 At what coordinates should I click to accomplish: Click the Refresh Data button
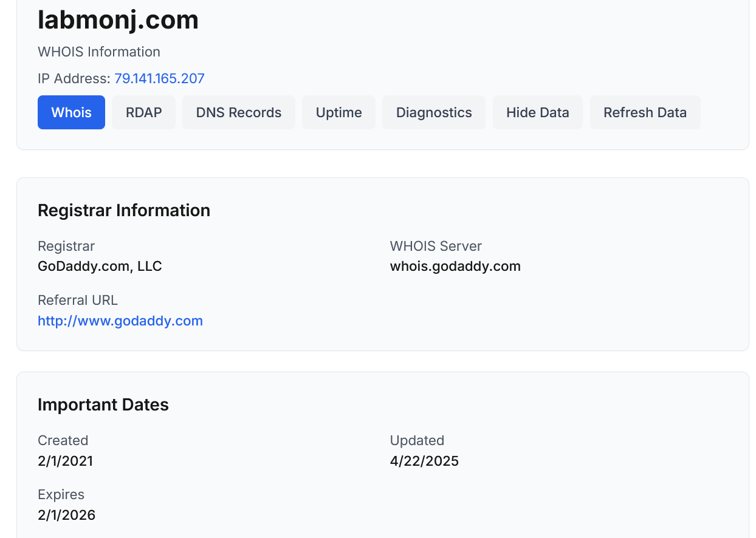click(645, 112)
